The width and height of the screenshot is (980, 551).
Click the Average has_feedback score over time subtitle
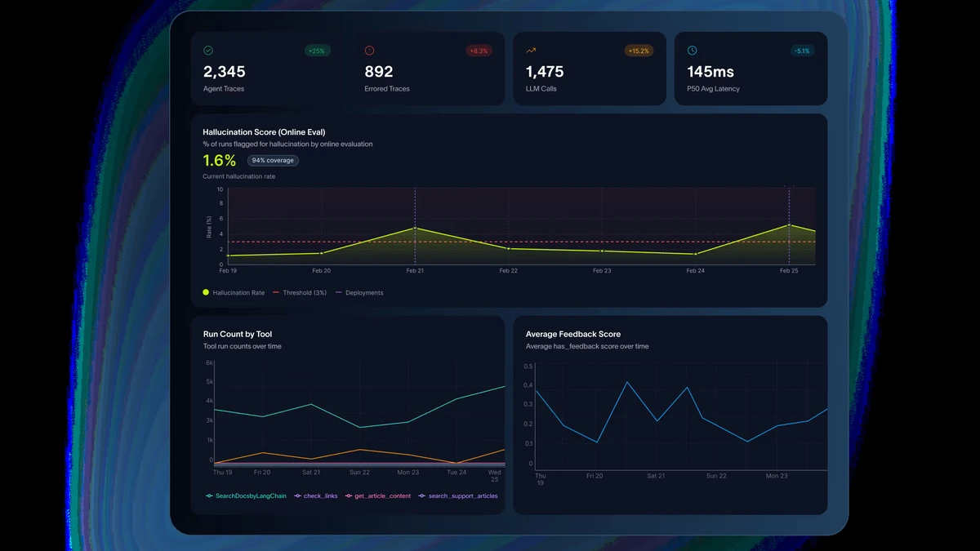[x=587, y=346]
